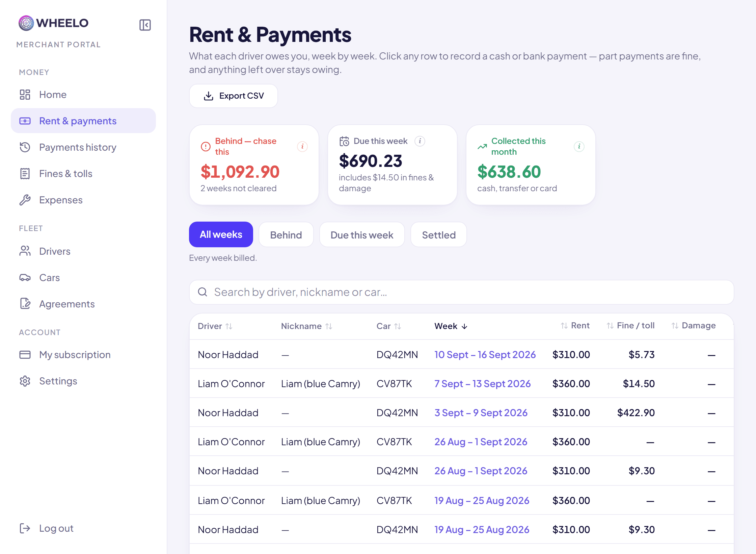Image resolution: width=756 pixels, height=554 pixels.
Task: Sort the table by Fine / toll column
Action: point(630,326)
